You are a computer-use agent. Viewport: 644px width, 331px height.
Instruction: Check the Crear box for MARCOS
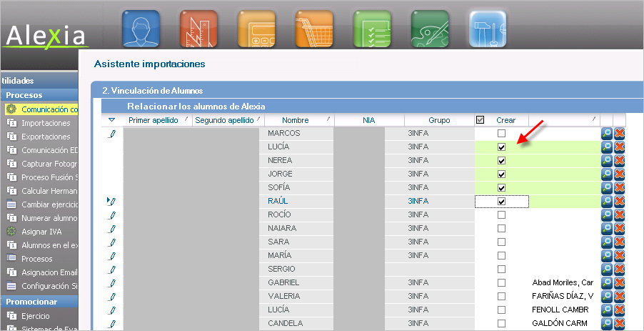coord(501,134)
